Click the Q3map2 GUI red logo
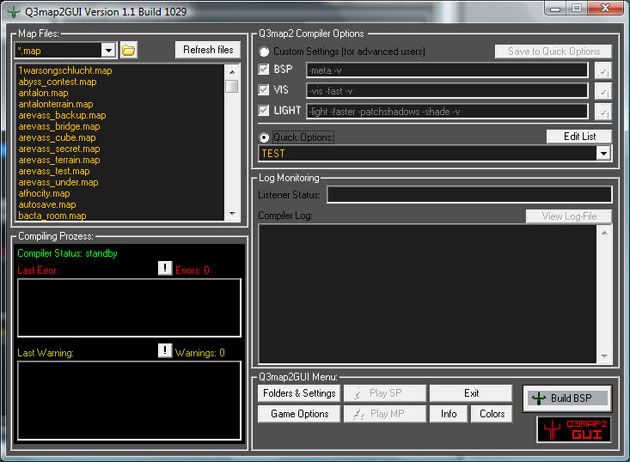Screen dimensions: 630x462 point(574,429)
